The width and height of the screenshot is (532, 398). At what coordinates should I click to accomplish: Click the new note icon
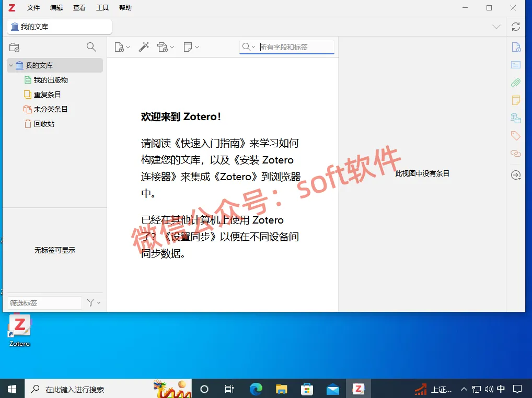point(188,47)
